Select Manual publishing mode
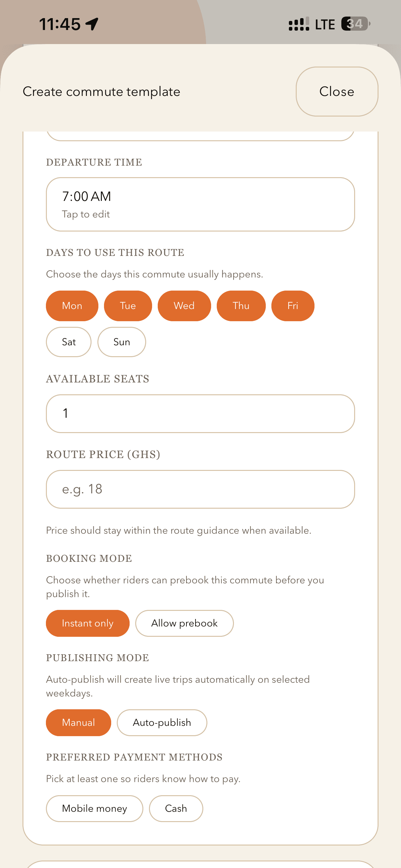The width and height of the screenshot is (401, 868). (78, 722)
